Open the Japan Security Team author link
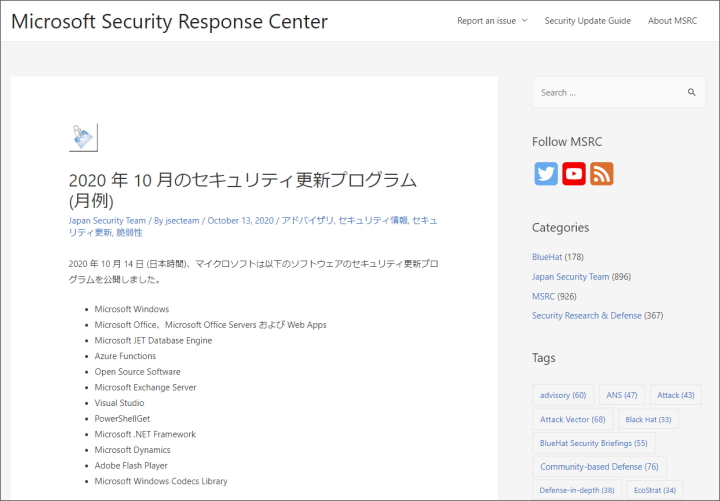The image size is (720, 501). [x=107, y=220]
